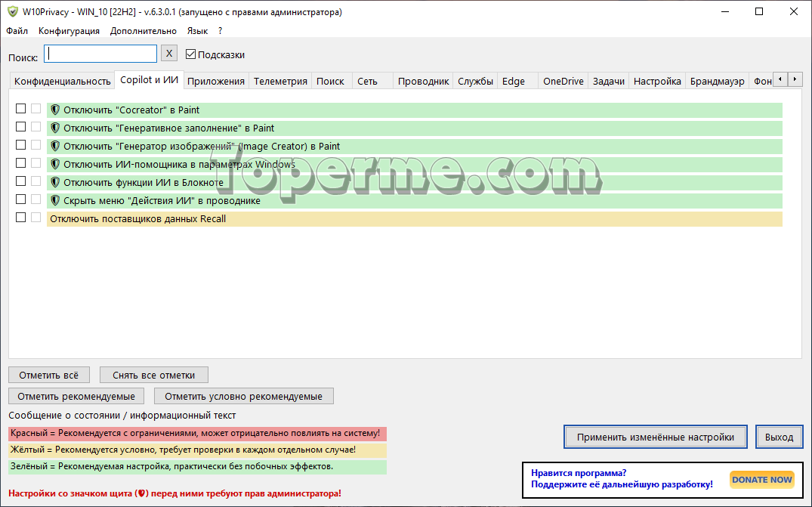The width and height of the screenshot is (812, 507).
Task: Click the yellow Жёлтый legend bar
Action: (x=197, y=450)
